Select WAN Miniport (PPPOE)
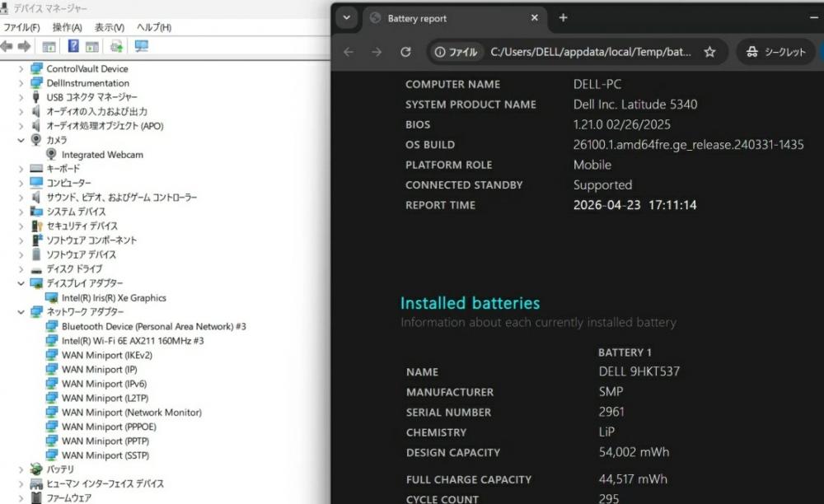 109,427
